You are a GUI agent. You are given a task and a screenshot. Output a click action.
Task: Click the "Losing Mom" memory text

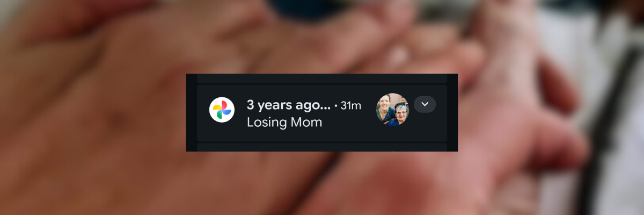tap(284, 122)
